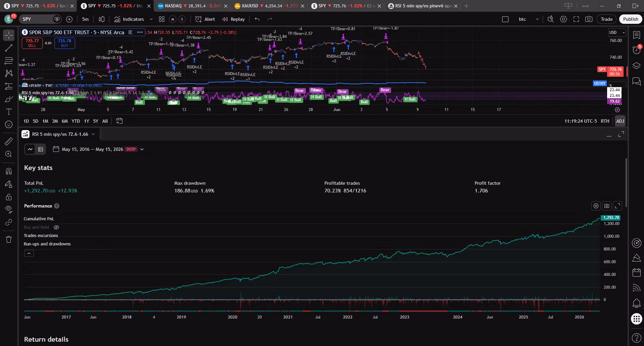Switch to list of trades table view
The height and width of the screenshot is (346, 644).
[x=41, y=149]
